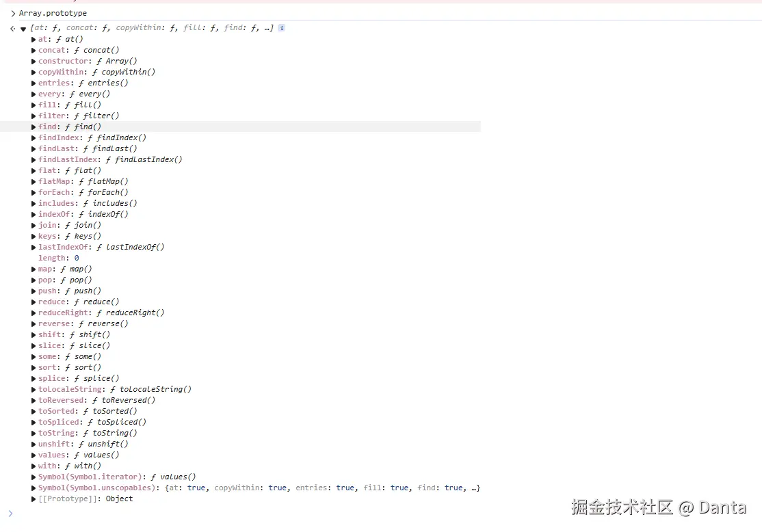Viewport: 762px width, 532px height.
Task: Expand the concat function entry
Action: (34, 51)
